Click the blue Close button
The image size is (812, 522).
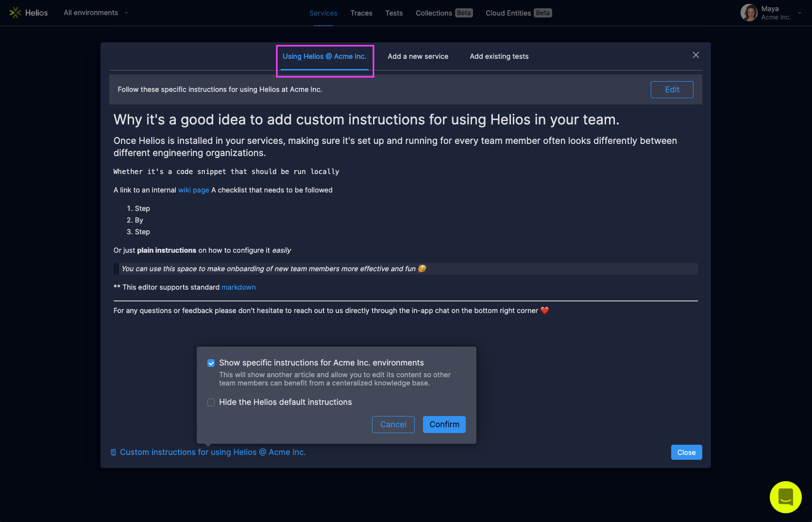686,452
